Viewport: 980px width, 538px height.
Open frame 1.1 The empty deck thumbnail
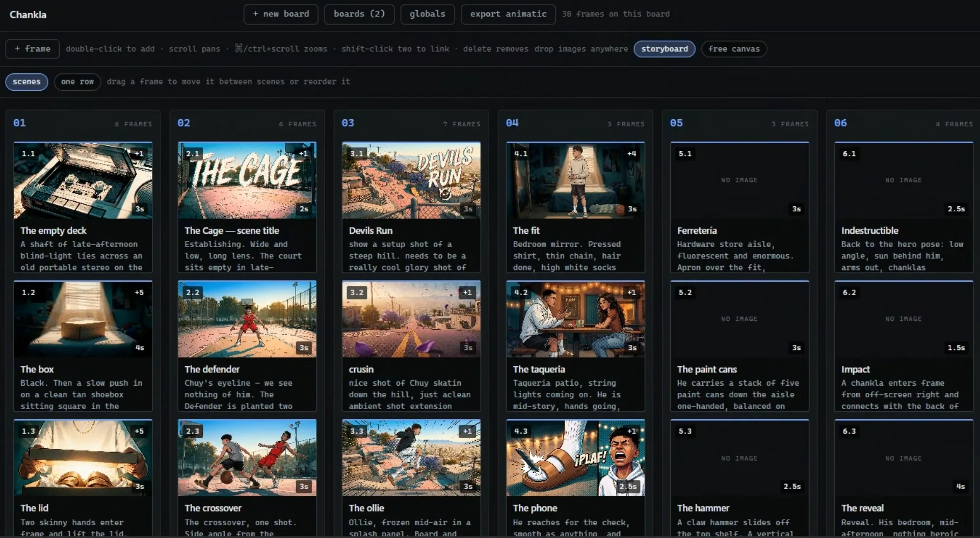[83, 181]
